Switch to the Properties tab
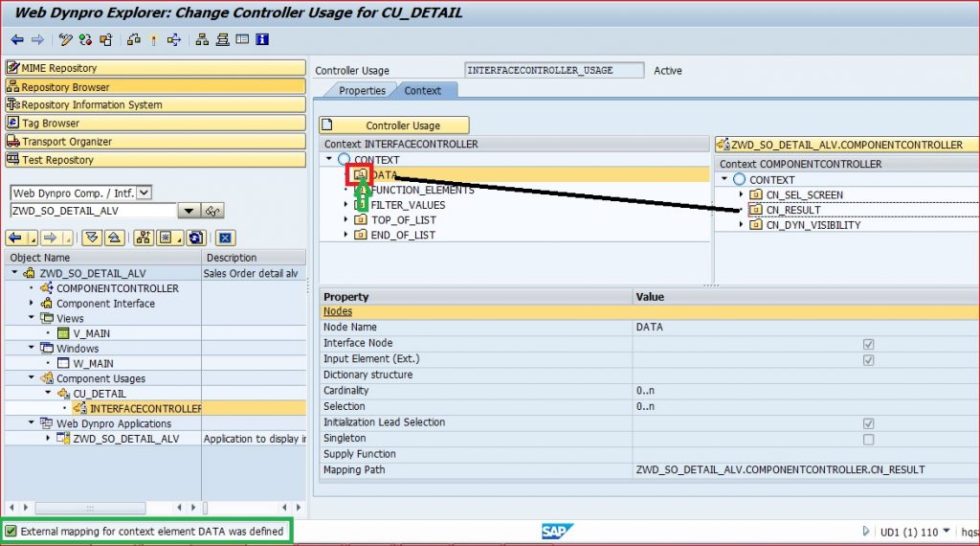This screenshot has width=980, height=546. click(362, 91)
